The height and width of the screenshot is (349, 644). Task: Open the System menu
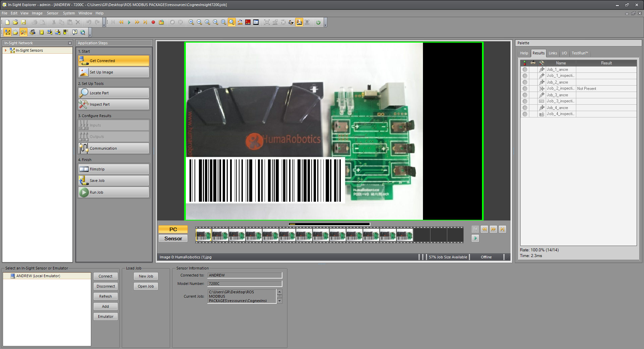tap(69, 13)
